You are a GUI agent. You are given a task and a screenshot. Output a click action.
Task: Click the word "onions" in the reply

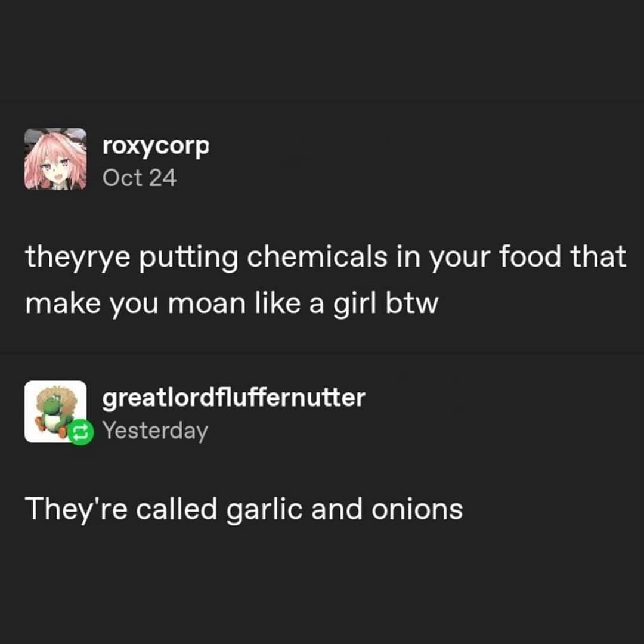(x=417, y=509)
